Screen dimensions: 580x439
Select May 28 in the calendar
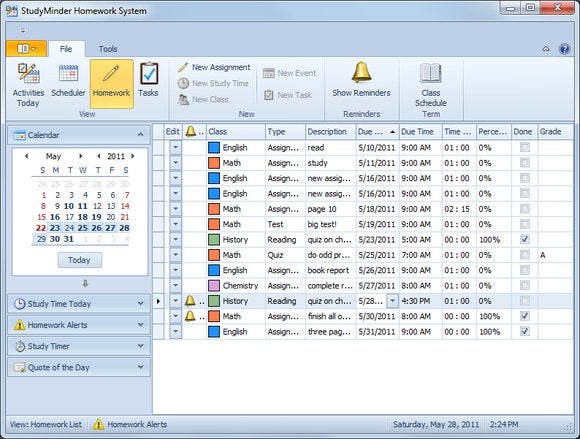tap(124, 228)
